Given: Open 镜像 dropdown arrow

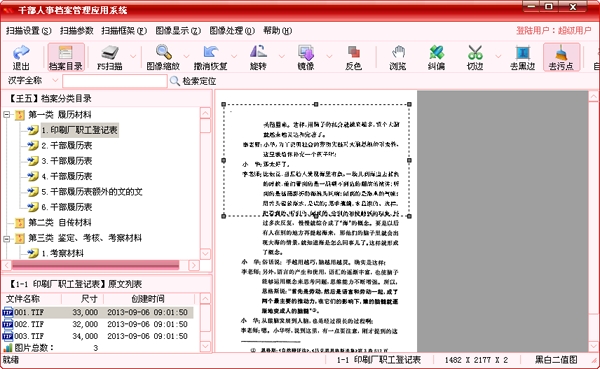Looking at the screenshot, I should click(x=329, y=57).
